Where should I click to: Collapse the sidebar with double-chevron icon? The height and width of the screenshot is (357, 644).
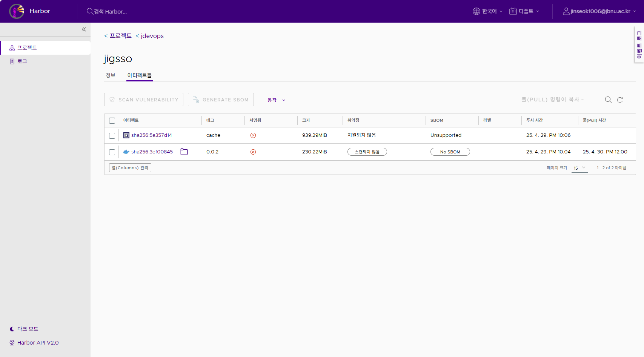tap(84, 29)
